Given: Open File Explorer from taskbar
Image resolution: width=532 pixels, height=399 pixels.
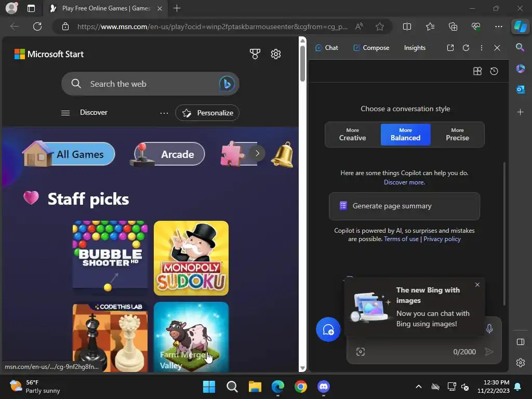Looking at the screenshot, I should pos(255,387).
